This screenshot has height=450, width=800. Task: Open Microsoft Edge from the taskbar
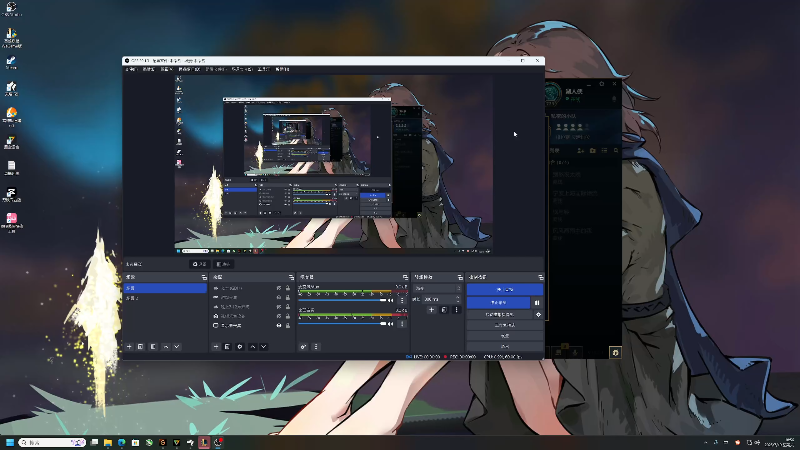coord(121,442)
